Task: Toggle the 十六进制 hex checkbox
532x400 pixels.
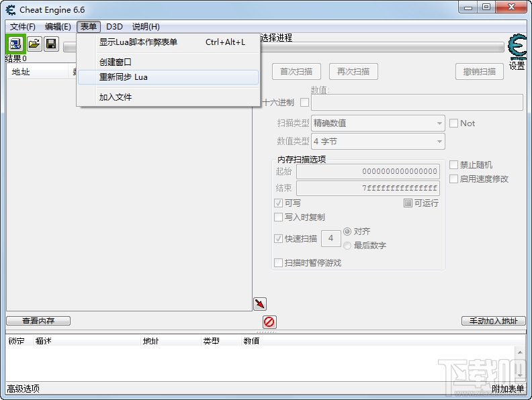Action: point(305,102)
